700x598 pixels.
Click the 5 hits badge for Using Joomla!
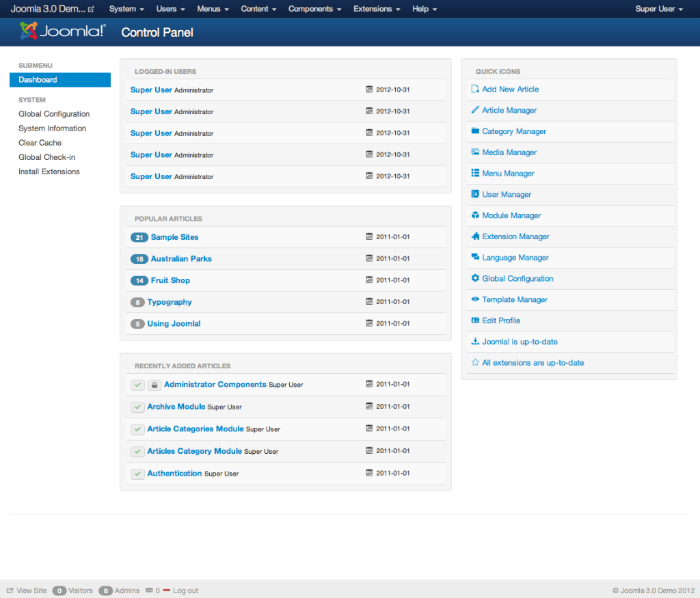pos(137,324)
